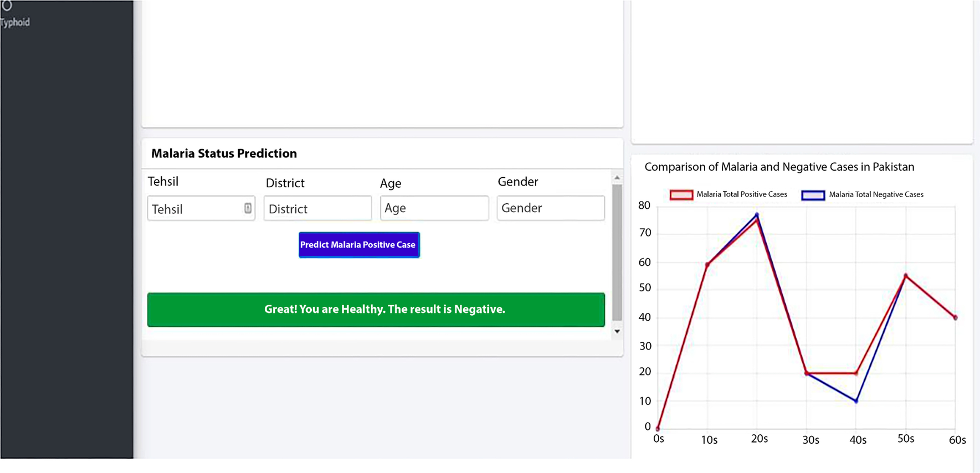Viewport: 980px width, 473px height.
Task: Click the scroll down arrow in the prediction panel
Action: [x=617, y=331]
